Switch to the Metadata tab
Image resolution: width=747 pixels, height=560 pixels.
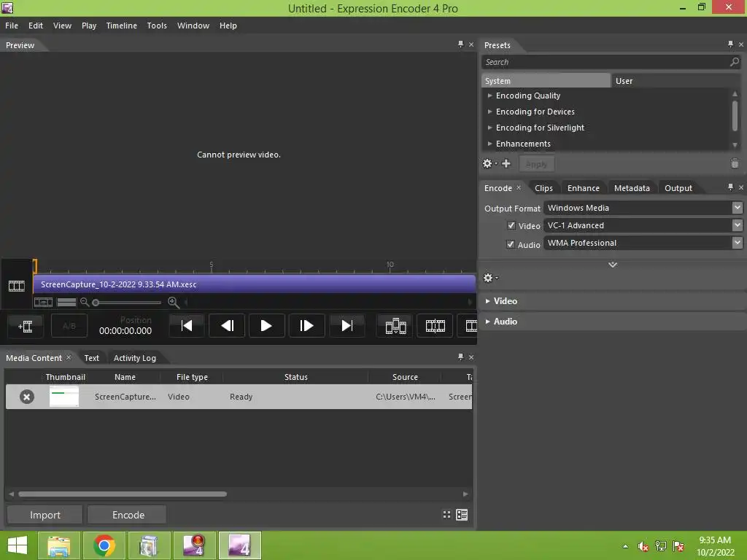click(632, 188)
